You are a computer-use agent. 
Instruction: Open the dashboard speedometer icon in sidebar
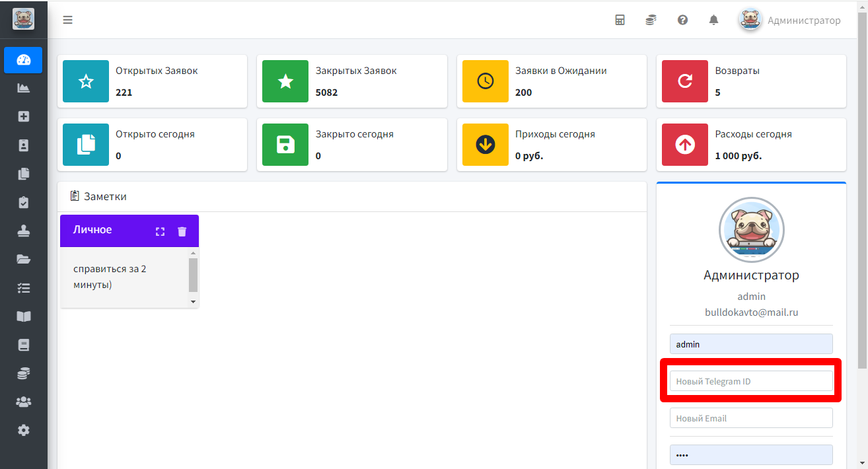24,60
